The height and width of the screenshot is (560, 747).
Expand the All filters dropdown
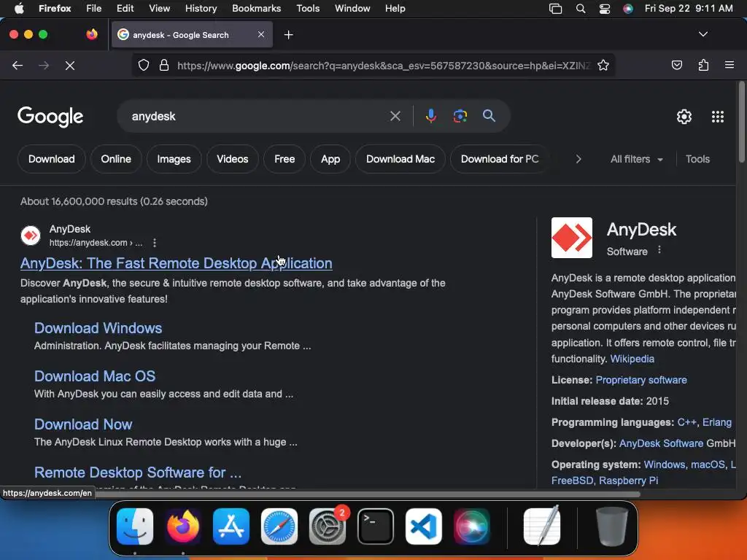coord(636,159)
